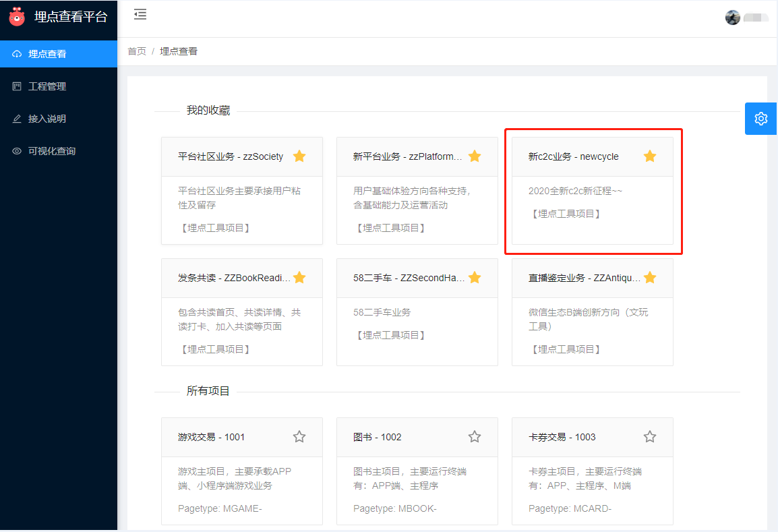Screen dimensions: 778x532
Task: Click the 我的收藏 section heading
Action: tap(208, 110)
